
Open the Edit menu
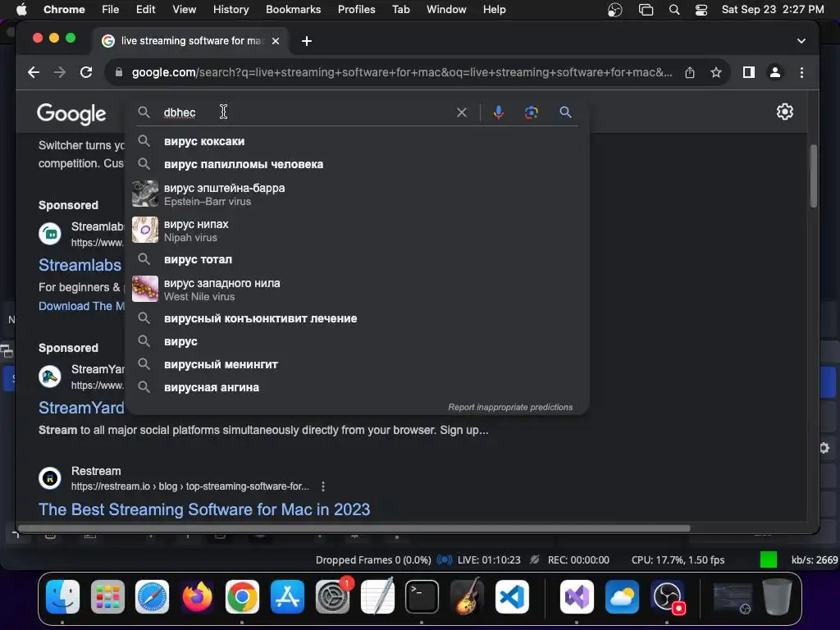pos(145,10)
